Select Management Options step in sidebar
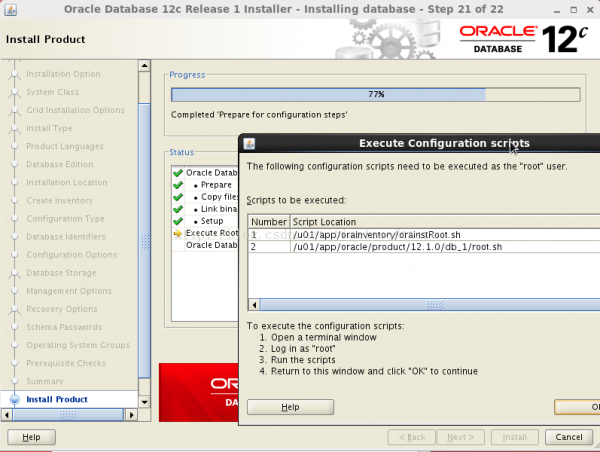This screenshot has height=452, width=600. 69,291
